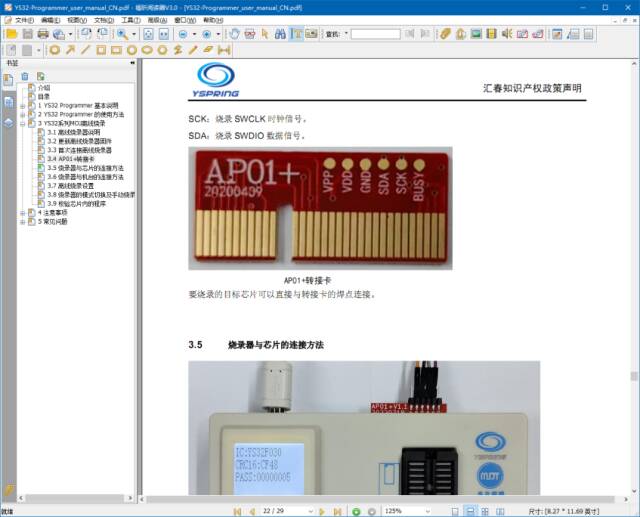Jump to last page in status bar
This screenshot has height=517, width=640.
337,511
